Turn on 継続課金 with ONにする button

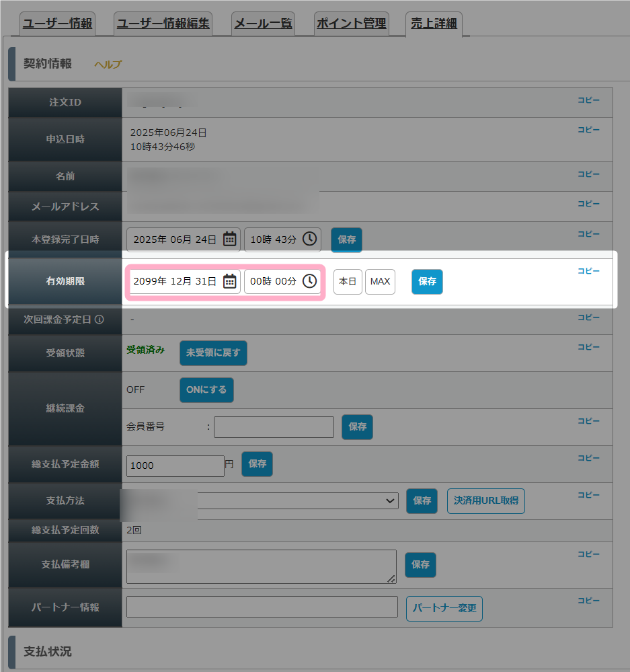pos(206,389)
